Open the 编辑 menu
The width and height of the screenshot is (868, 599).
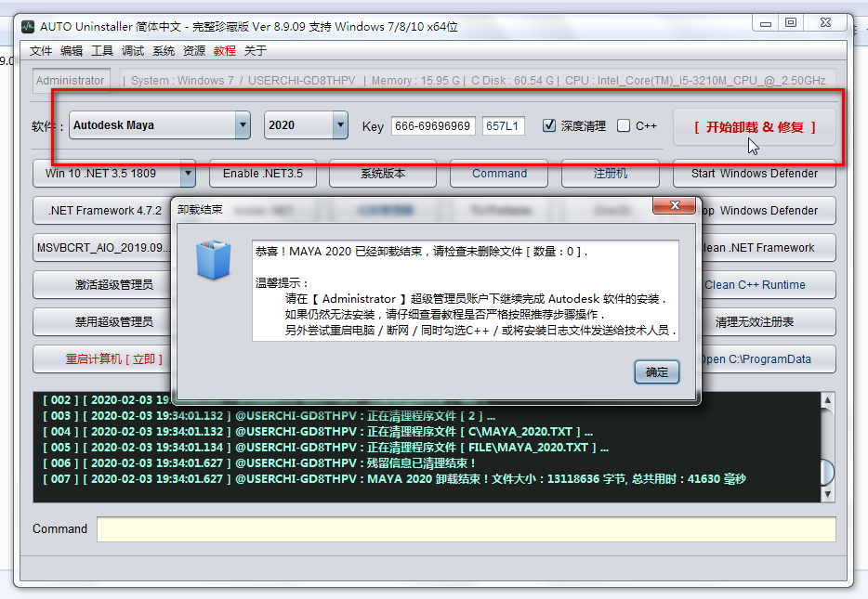(x=72, y=51)
